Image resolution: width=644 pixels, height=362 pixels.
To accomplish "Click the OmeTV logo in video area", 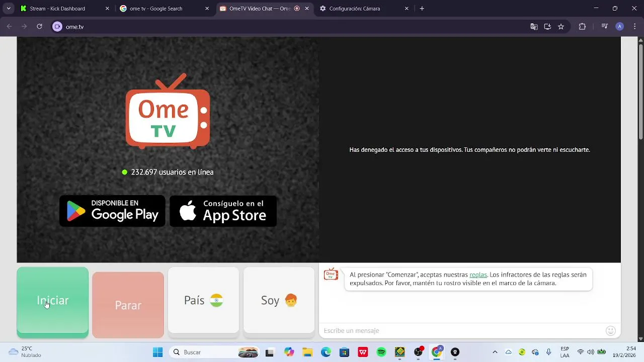I will (168, 112).
